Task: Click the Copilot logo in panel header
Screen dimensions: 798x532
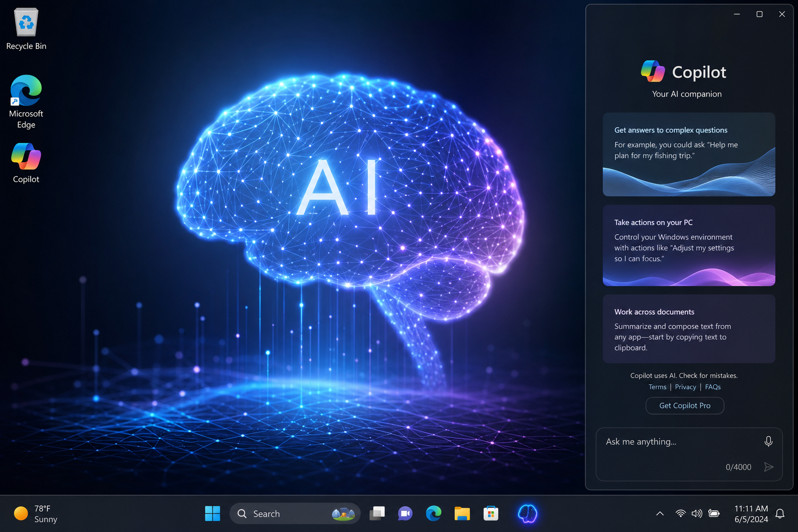Action: (x=653, y=72)
